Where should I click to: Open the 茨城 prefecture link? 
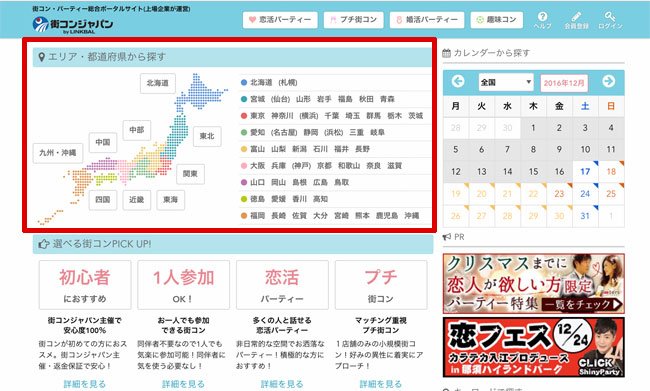click(415, 116)
